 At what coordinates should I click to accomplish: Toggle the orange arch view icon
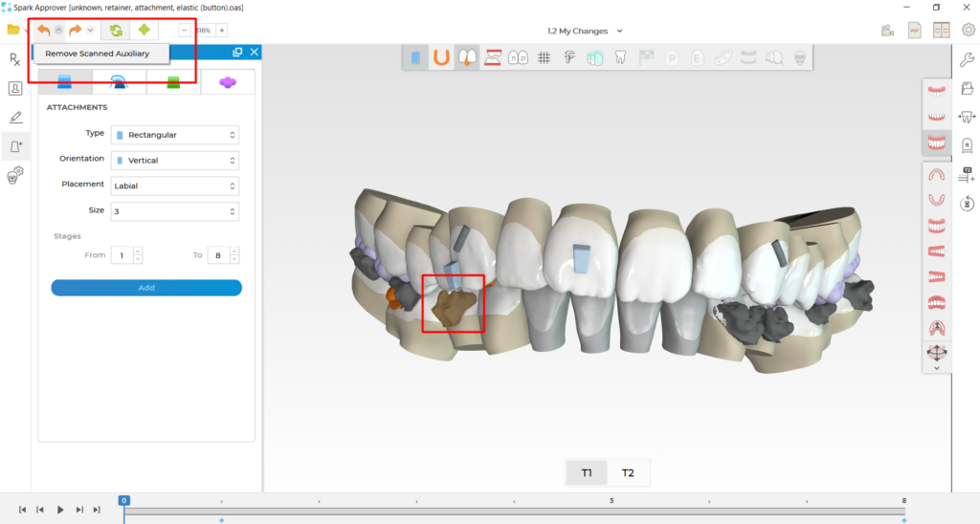[x=441, y=57]
